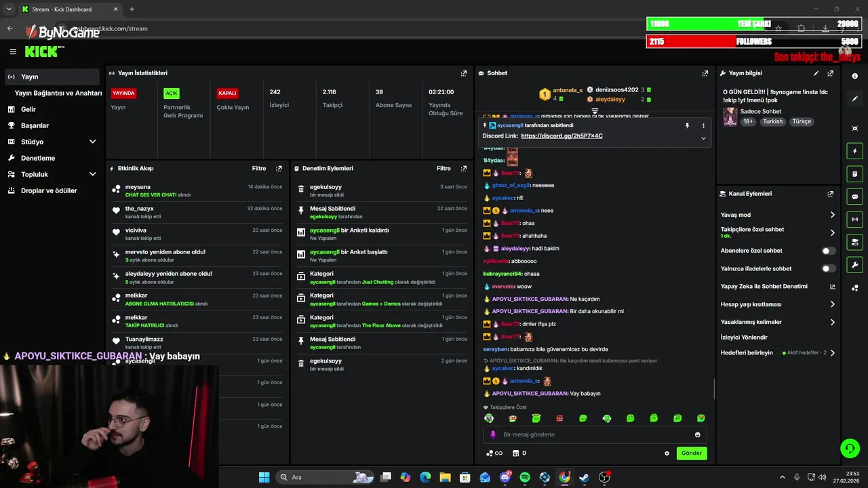This screenshot has width=868, height=488.
Task: Open OBS Studio from the taskbar
Action: click(x=604, y=477)
